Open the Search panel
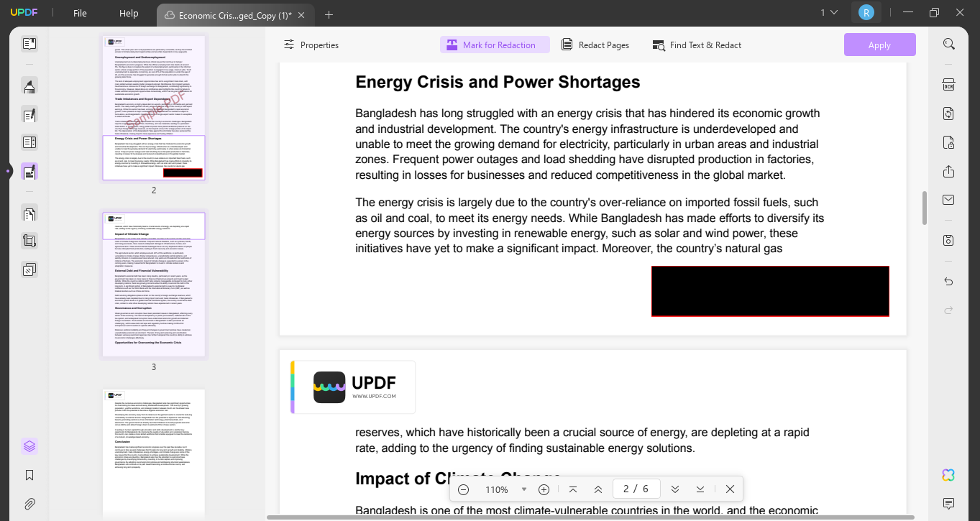This screenshot has width=980, height=521. click(948, 43)
